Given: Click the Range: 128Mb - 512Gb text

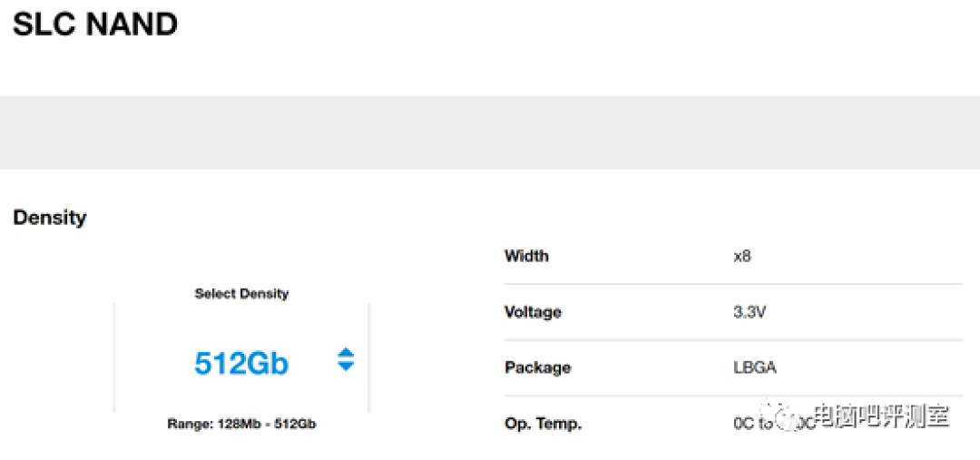Looking at the screenshot, I should point(241,424).
